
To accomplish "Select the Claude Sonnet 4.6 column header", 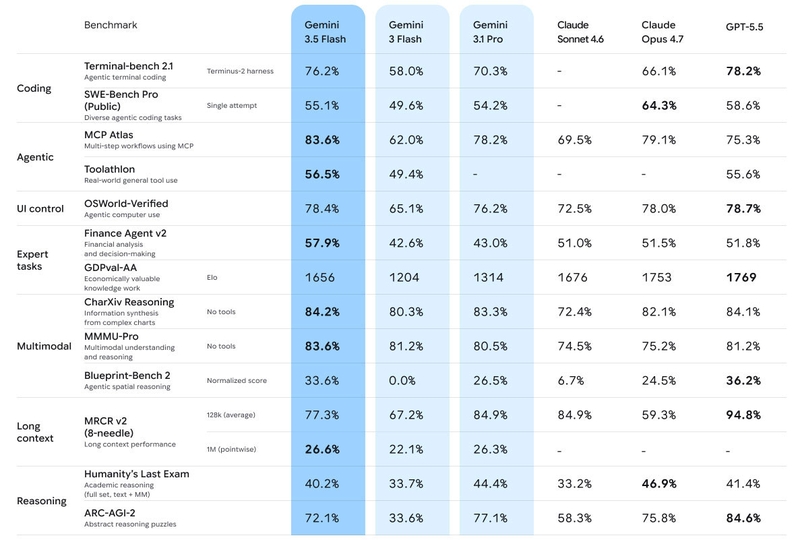I will tap(580, 32).
